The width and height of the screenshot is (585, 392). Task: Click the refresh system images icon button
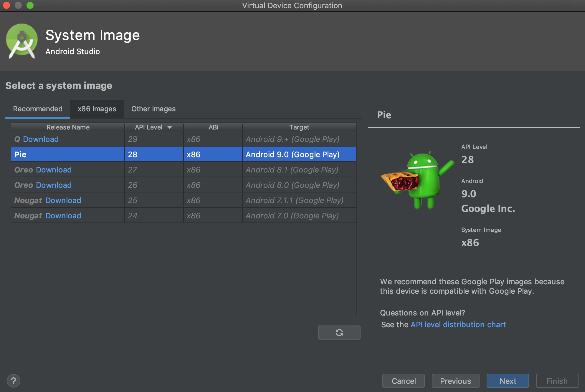(339, 333)
